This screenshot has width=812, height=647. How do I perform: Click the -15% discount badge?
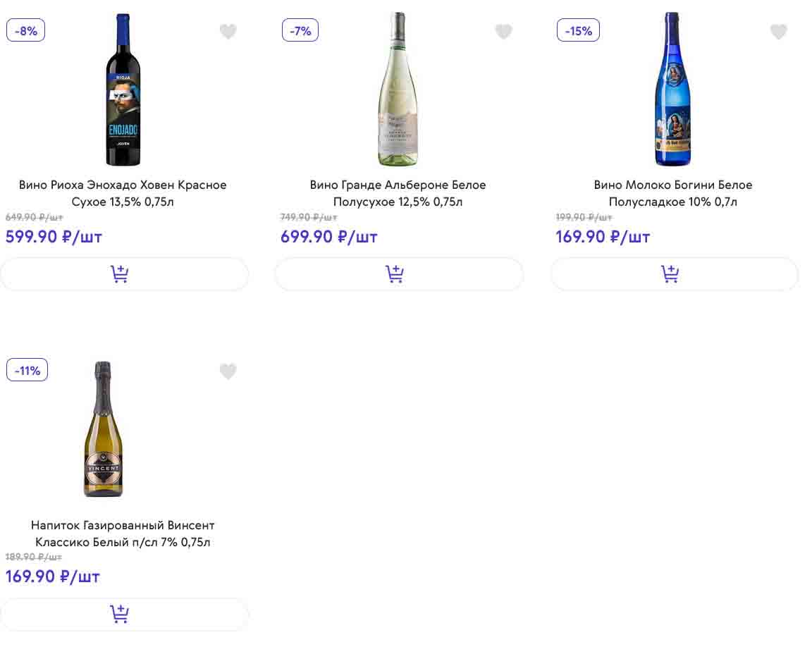click(578, 30)
